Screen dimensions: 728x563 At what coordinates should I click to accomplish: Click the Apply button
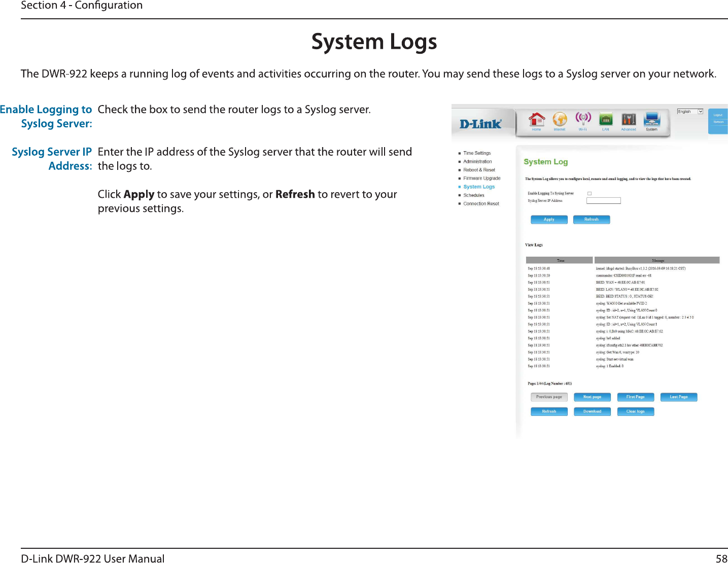549,220
